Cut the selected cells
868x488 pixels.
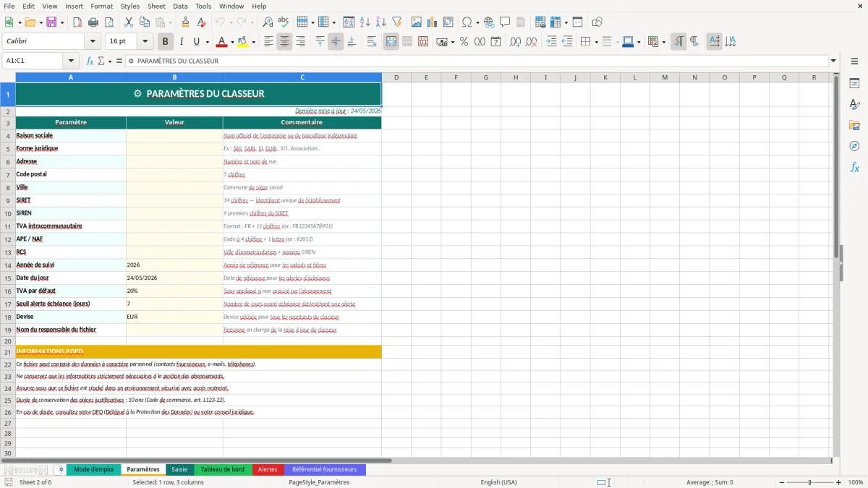pyautogui.click(x=128, y=22)
